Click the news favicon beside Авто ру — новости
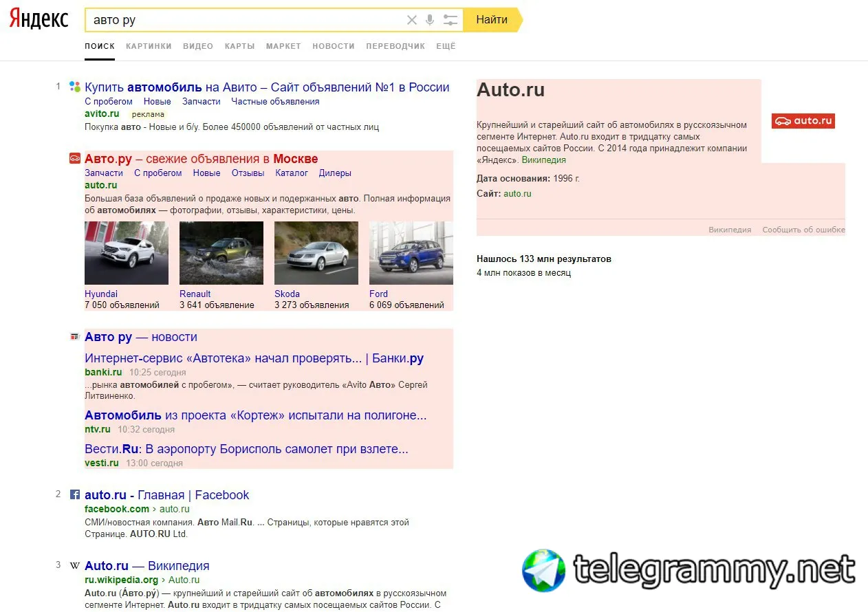The height and width of the screenshot is (612, 868). click(75, 337)
